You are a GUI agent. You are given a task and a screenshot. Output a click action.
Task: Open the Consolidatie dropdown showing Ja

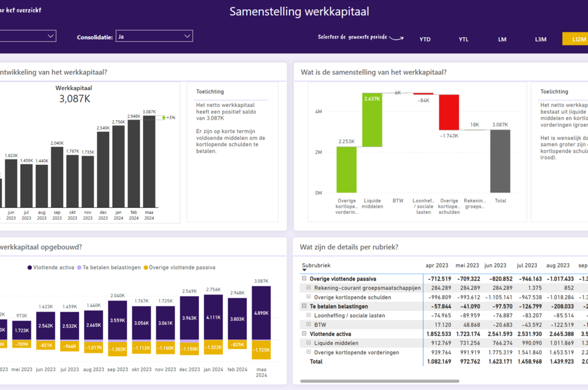coord(154,36)
